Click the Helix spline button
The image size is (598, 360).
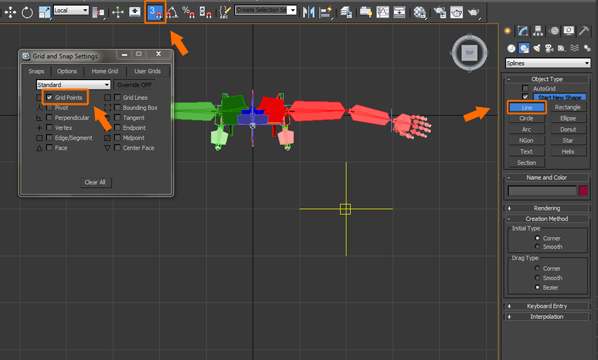point(568,151)
